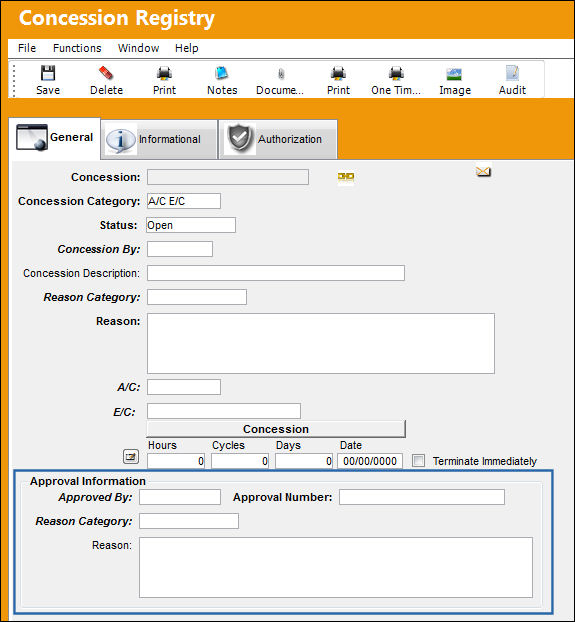The height and width of the screenshot is (622, 575).
Task: Click the Approval Information group title
Action: click(88, 481)
